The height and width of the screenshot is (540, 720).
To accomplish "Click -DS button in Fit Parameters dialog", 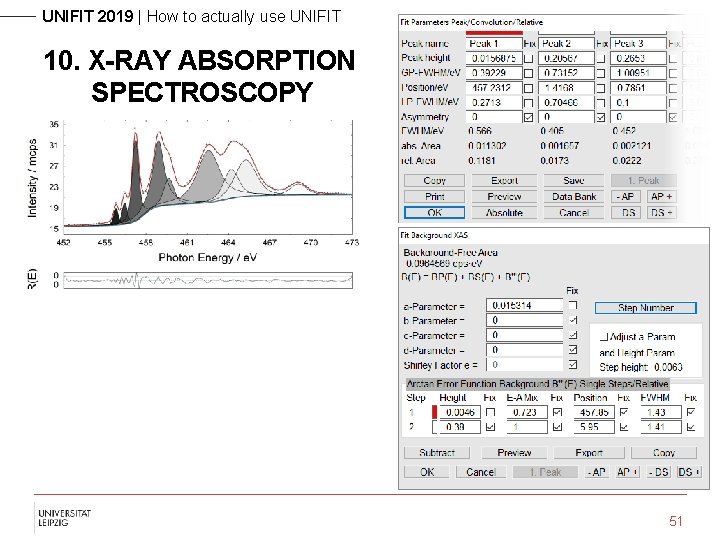I will tap(625, 213).
